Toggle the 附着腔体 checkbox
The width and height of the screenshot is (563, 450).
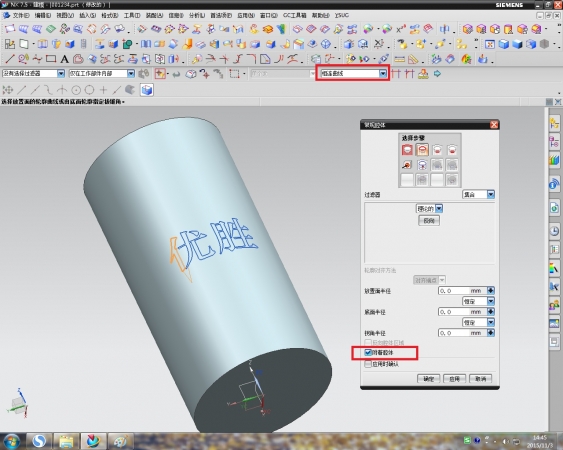pyautogui.click(x=368, y=352)
